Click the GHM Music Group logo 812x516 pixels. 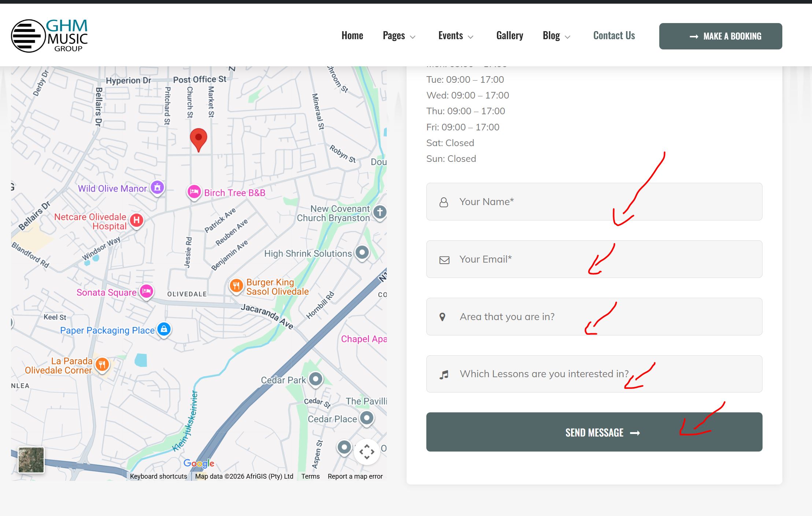49,36
